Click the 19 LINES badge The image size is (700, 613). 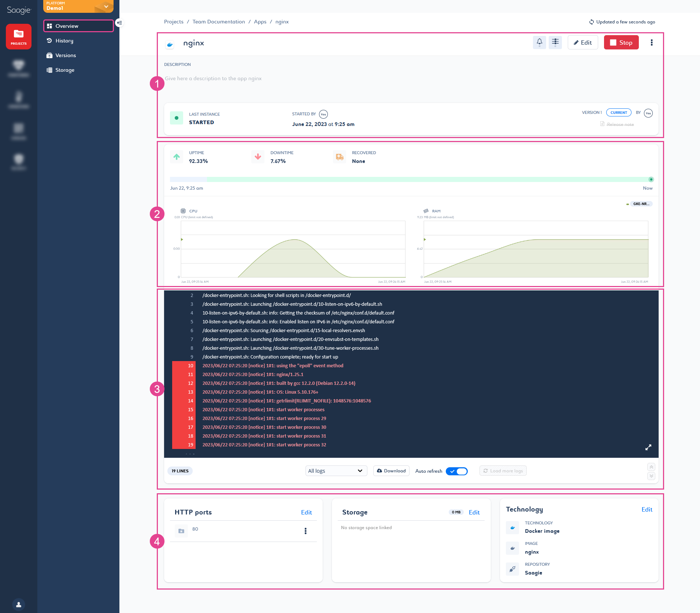tap(180, 471)
